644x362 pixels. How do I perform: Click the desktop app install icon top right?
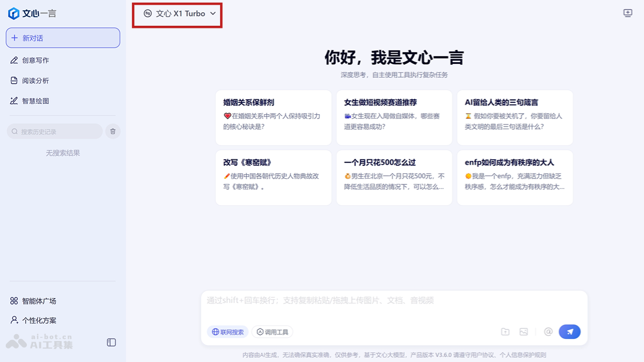(x=627, y=12)
